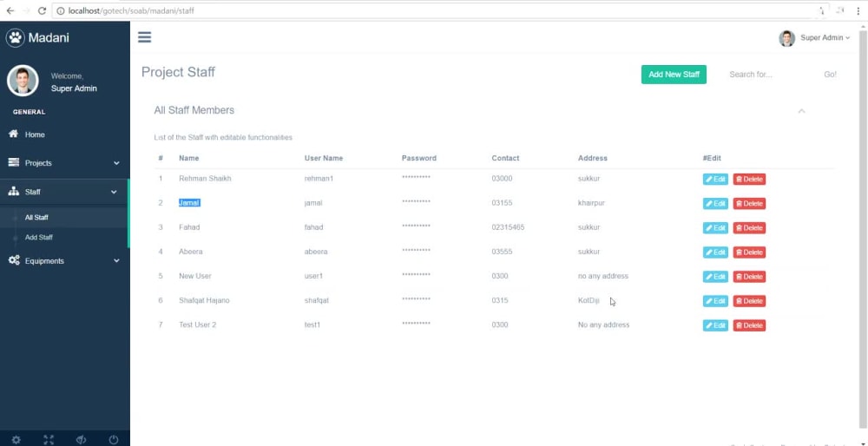Edit Test User 2 staff record

[715, 325]
